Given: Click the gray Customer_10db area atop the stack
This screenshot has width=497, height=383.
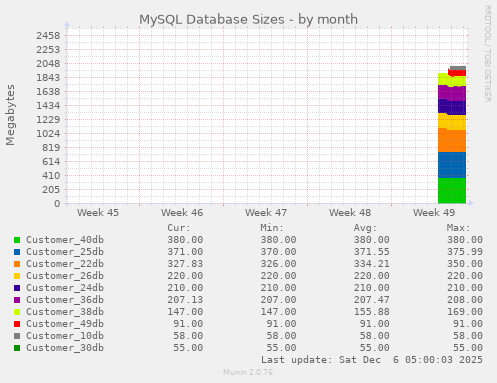Looking at the screenshot, I should 458,68.
